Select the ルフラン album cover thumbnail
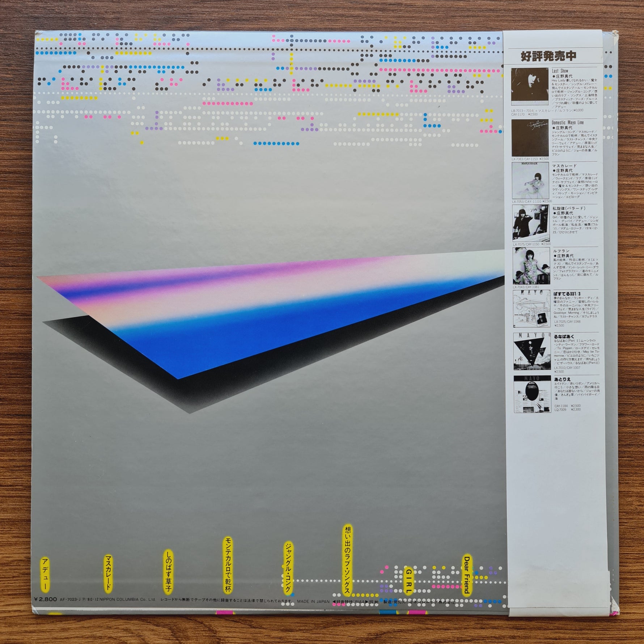644x644 pixels. coord(531,266)
